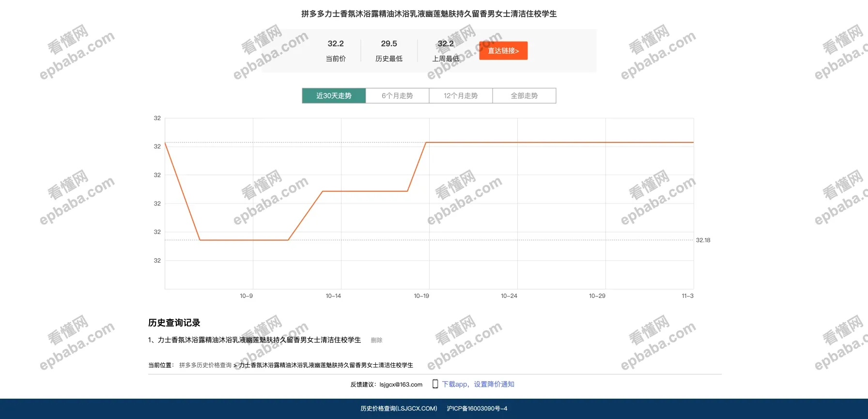The height and width of the screenshot is (419, 868).
Task: Click the 10-14 axis date label
Action: [333, 296]
